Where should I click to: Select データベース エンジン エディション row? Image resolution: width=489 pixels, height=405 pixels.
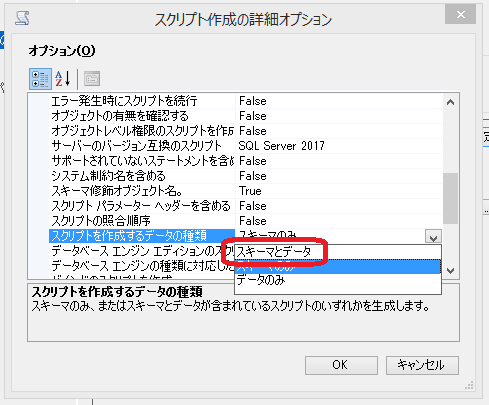point(142,251)
